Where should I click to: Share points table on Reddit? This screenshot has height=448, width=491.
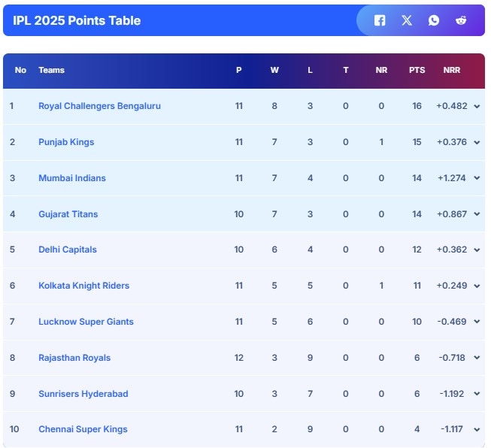[461, 20]
